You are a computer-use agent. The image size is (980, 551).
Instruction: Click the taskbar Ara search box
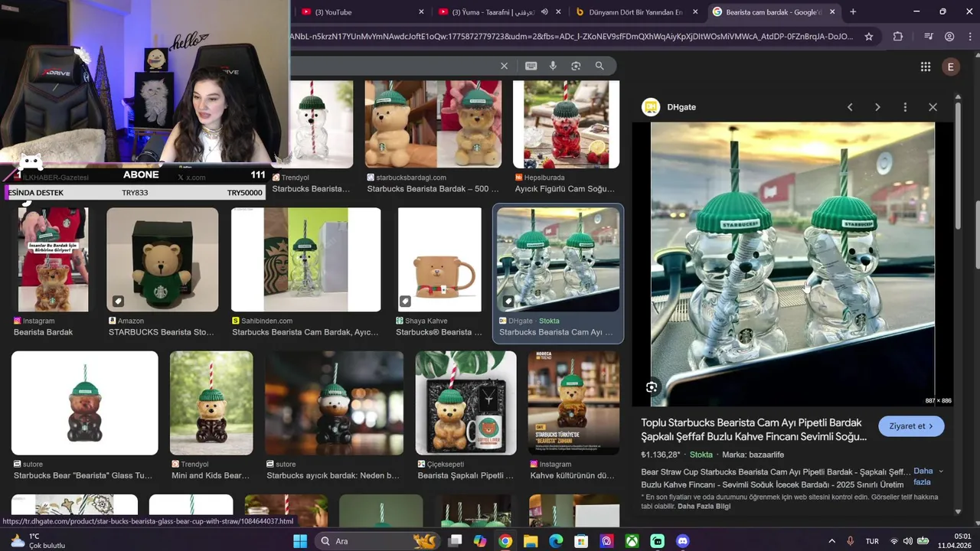click(378, 541)
